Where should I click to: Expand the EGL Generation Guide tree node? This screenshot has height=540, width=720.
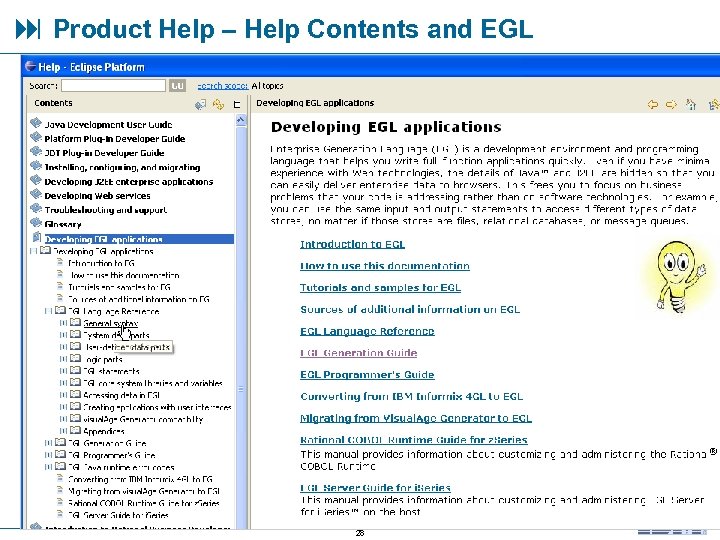coord(48,443)
